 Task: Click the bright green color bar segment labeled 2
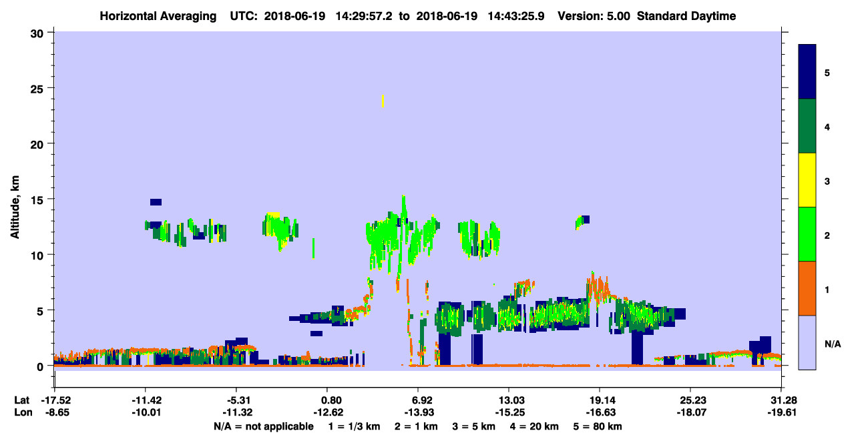tap(807, 234)
